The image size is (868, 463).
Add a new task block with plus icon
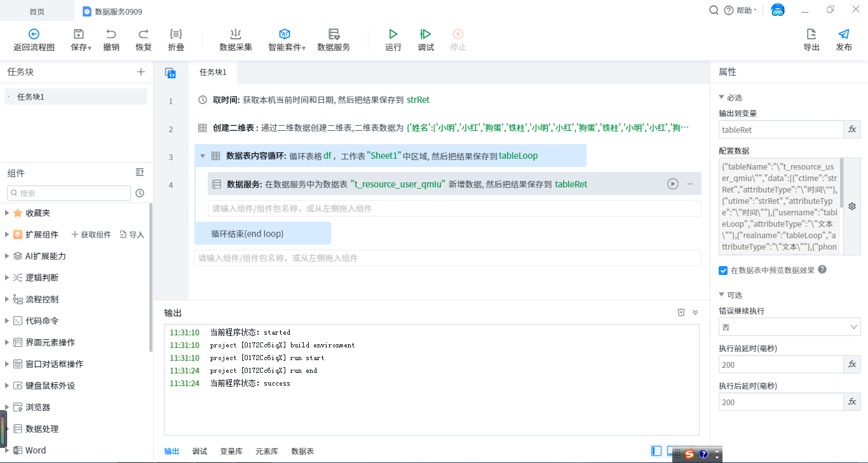coord(141,72)
